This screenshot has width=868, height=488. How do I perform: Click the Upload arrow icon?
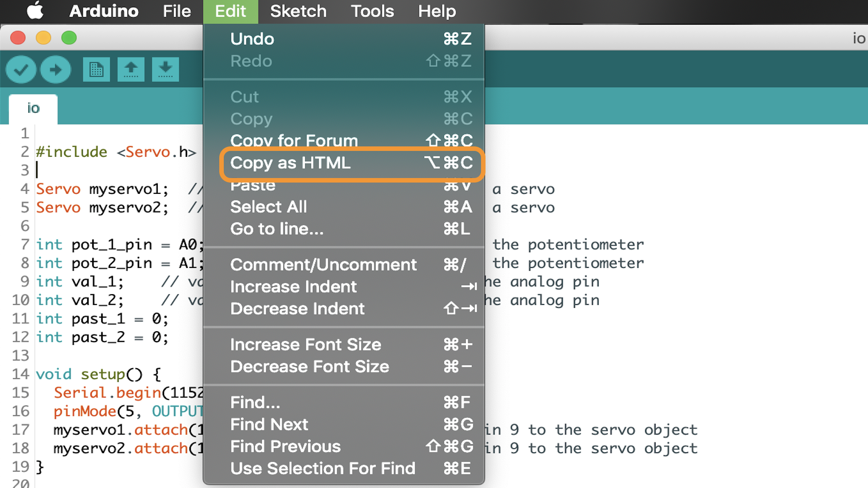(55, 70)
